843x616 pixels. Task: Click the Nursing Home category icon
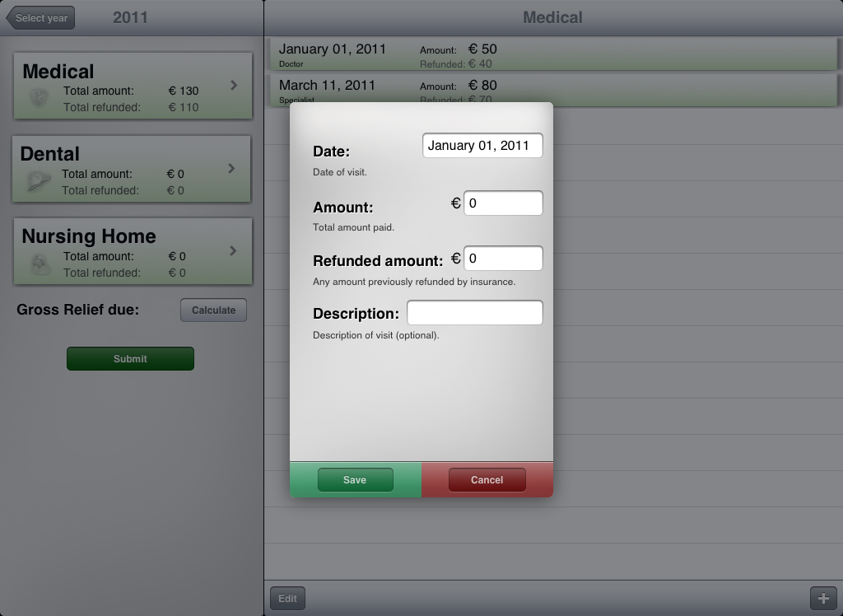[x=40, y=264]
